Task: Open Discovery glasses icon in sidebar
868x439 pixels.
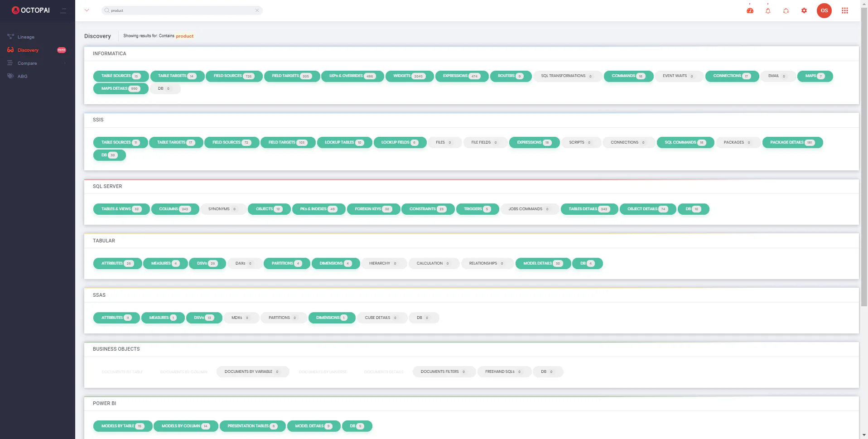Action: [x=10, y=50]
